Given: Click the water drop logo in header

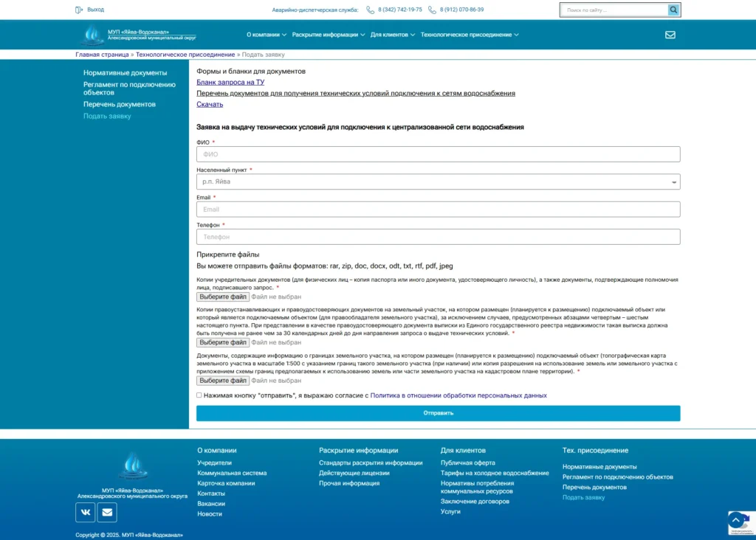Looking at the screenshot, I should pyautogui.click(x=92, y=35).
